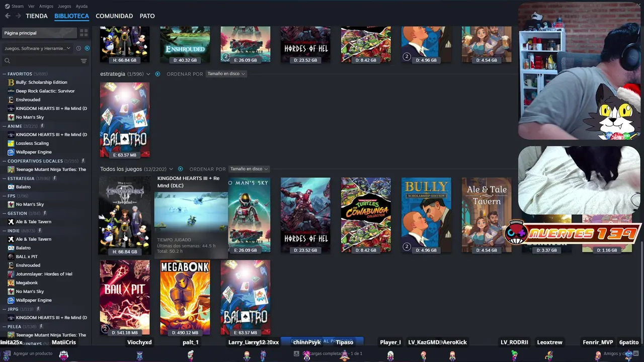This screenshot has height=362, width=644.
Task: Select Teenage Mutant Ninja Turtles under Cooperativos Locales
Action: tap(51, 169)
